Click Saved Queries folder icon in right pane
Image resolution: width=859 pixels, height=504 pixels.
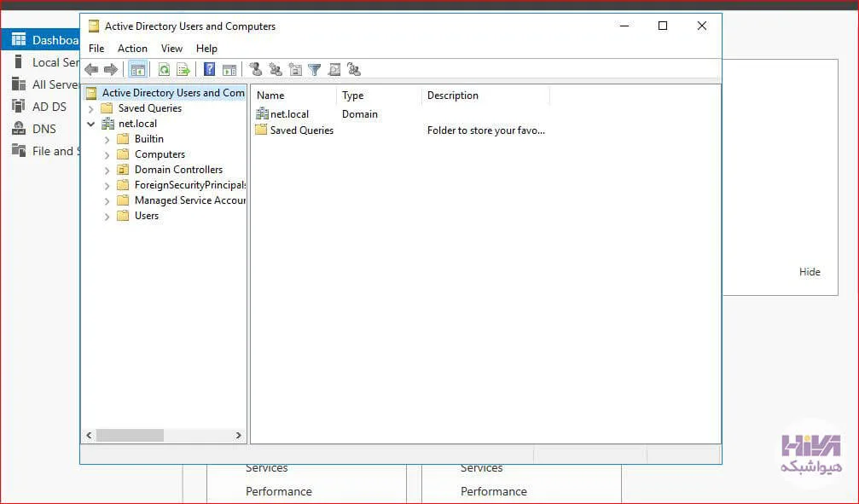[x=261, y=130]
